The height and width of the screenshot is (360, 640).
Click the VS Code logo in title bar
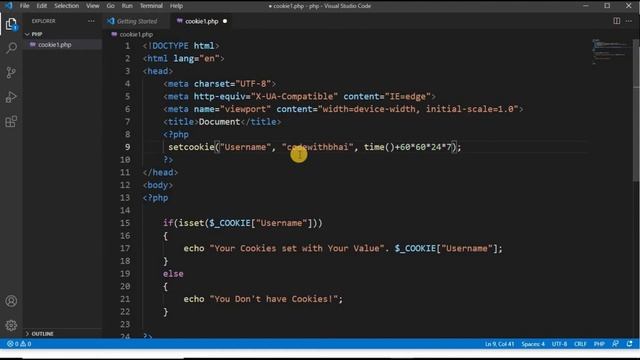pyautogui.click(x=9, y=6)
